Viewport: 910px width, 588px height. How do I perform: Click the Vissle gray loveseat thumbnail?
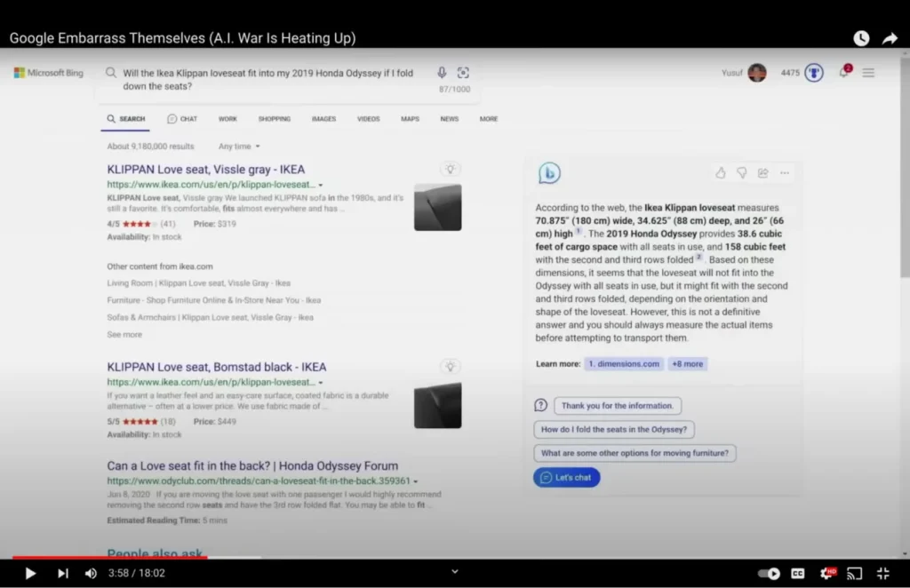[437, 208]
